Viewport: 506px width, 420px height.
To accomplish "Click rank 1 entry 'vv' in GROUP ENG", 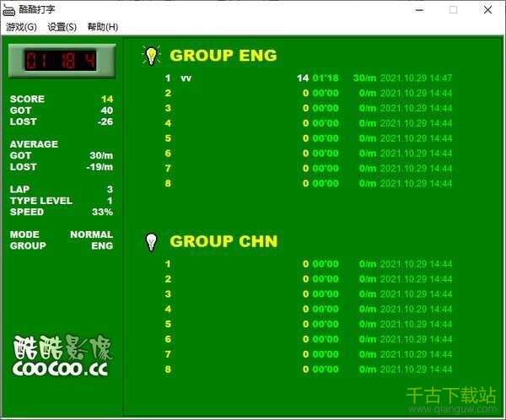I will [x=186, y=78].
